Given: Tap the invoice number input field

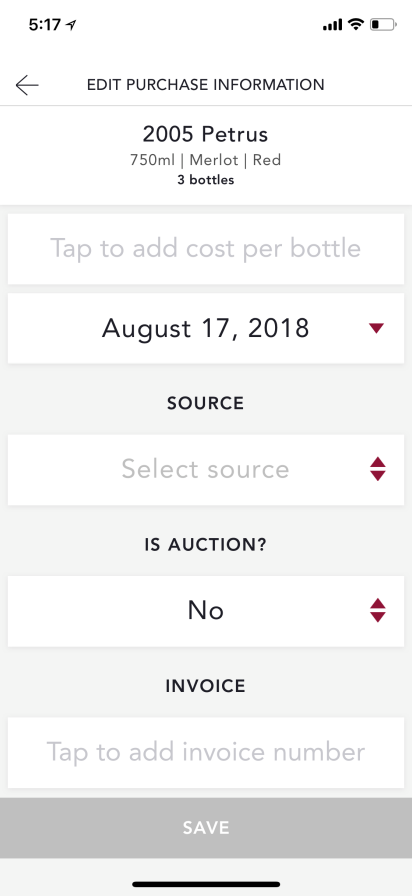Looking at the screenshot, I should (x=206, y=753).
